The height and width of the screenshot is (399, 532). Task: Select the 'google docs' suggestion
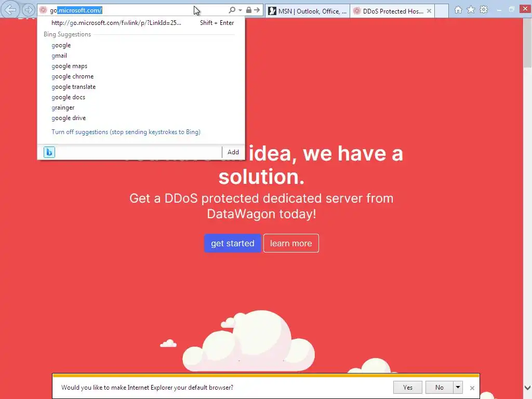tap(141, 97)
